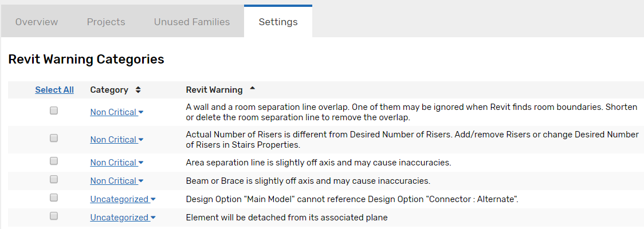Open category dropdown for Risers warning

coord(116,140)
